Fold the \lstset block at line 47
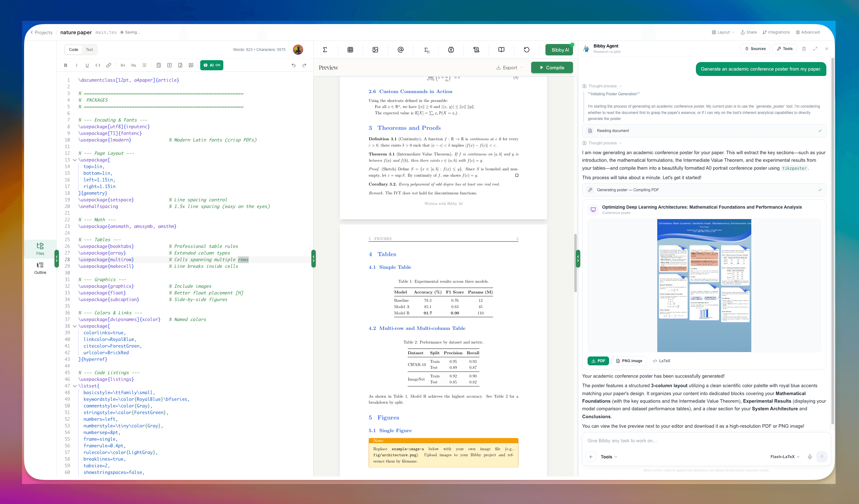This screenshot has width=859, height=504. click(x=75, y=386)
